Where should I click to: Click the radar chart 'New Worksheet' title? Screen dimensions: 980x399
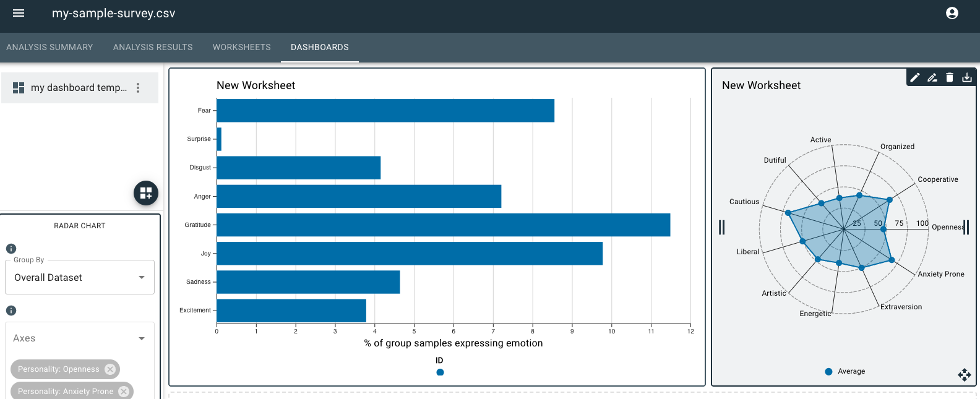(761, 85)
